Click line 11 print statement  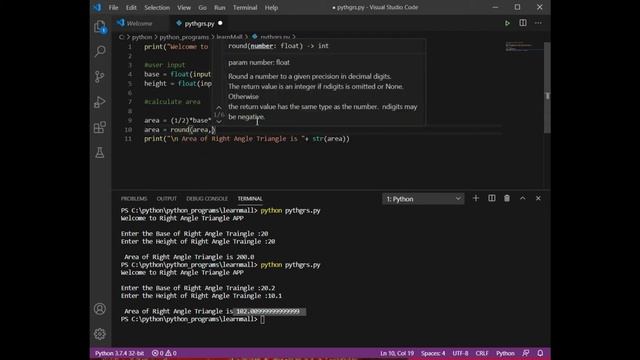pos(247,139)
